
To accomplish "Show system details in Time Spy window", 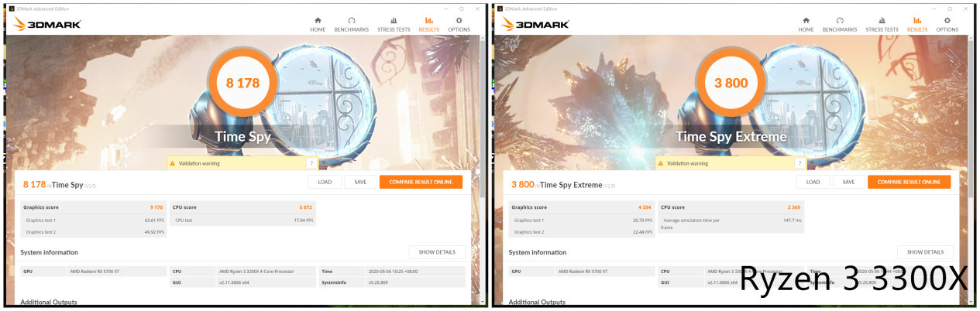I will 437,252.
